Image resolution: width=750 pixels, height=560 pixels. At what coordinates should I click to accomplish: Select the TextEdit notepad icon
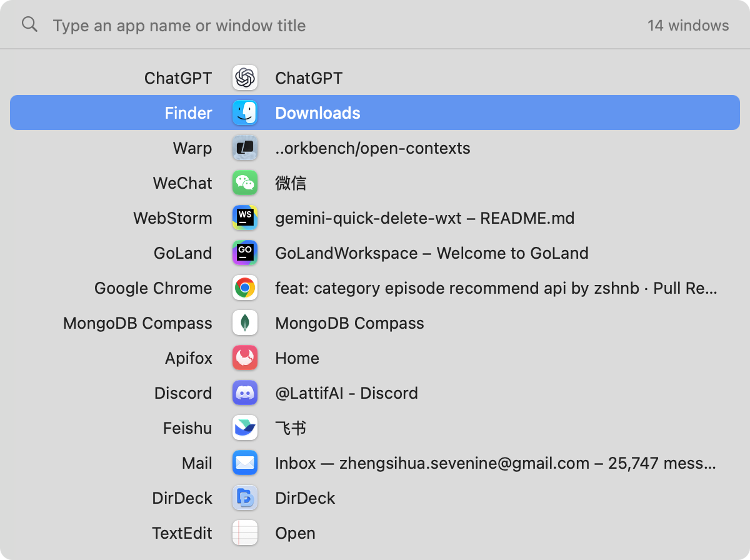point(245,533)
